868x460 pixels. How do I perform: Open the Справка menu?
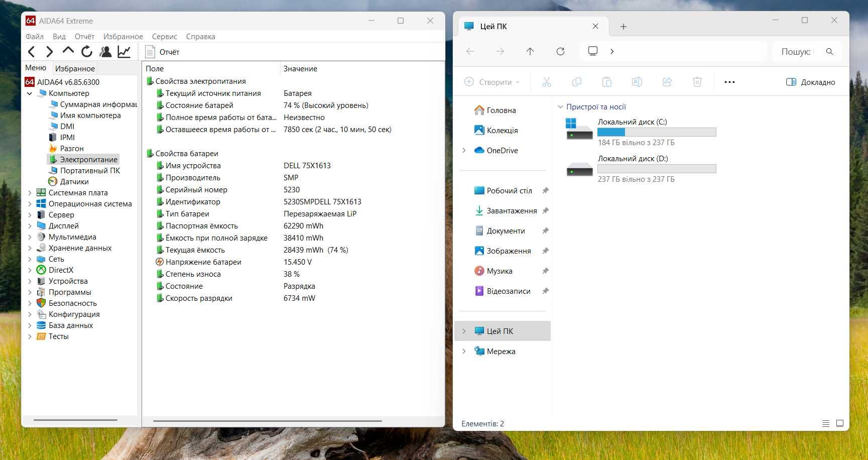pyautogui.click(x=200, y=36)
